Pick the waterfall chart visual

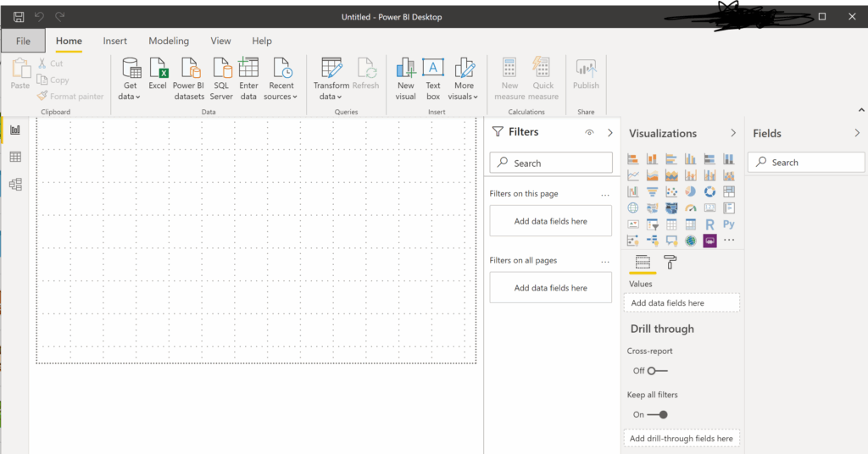click(x=632, y=192)
